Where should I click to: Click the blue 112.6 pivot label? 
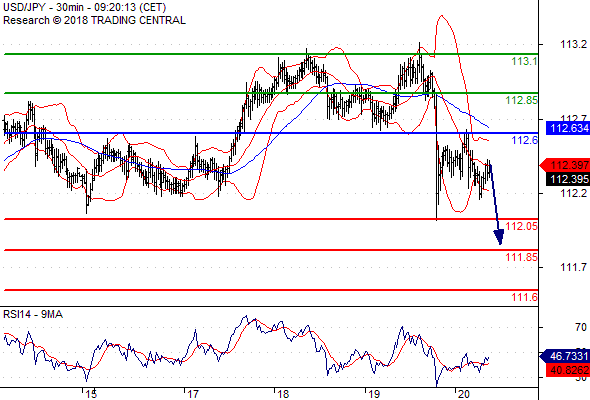click(525, 140)
